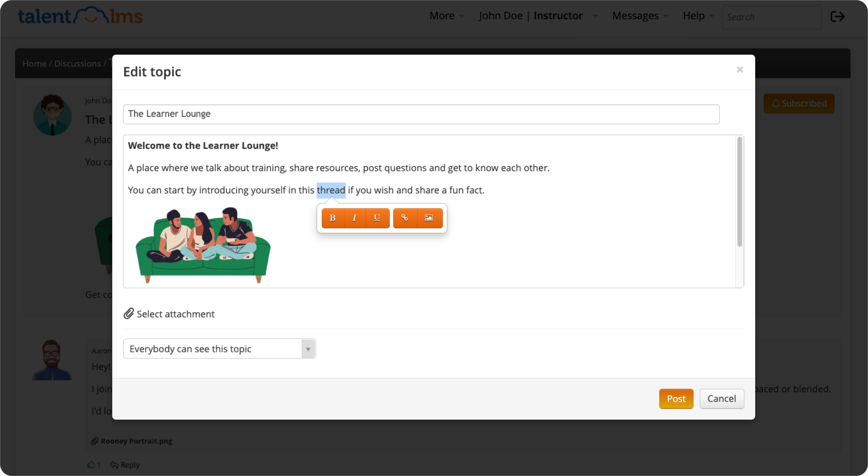Expand the More menu
Screen dimensions: 868x476
446,15
